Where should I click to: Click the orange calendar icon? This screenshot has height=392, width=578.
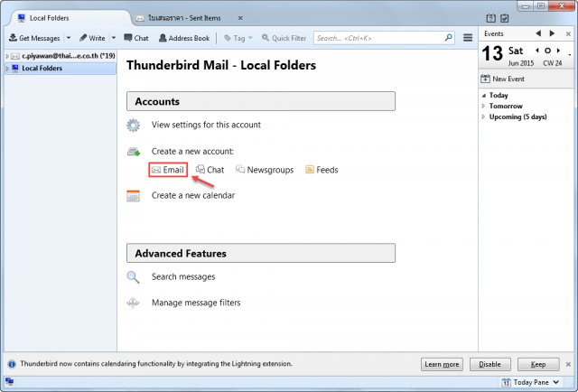[x=133, y=196]
